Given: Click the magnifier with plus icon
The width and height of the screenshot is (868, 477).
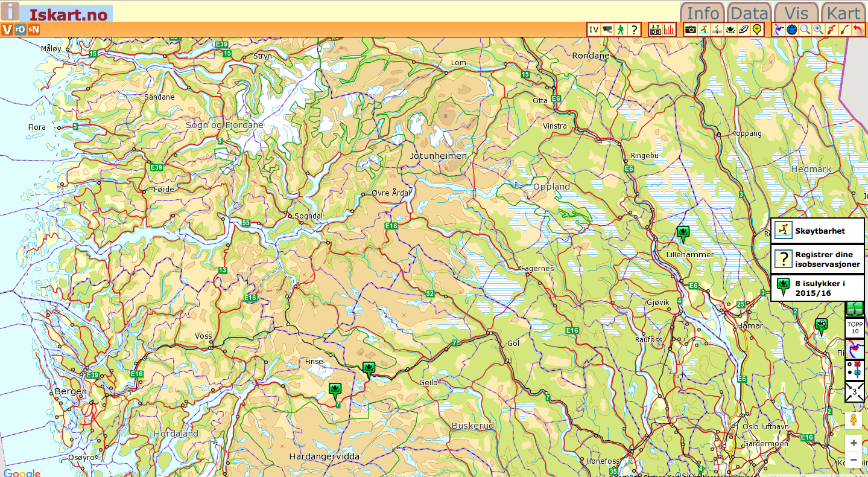Looking at the screenshot, I should pyautogui.click(x=819, y=30).
